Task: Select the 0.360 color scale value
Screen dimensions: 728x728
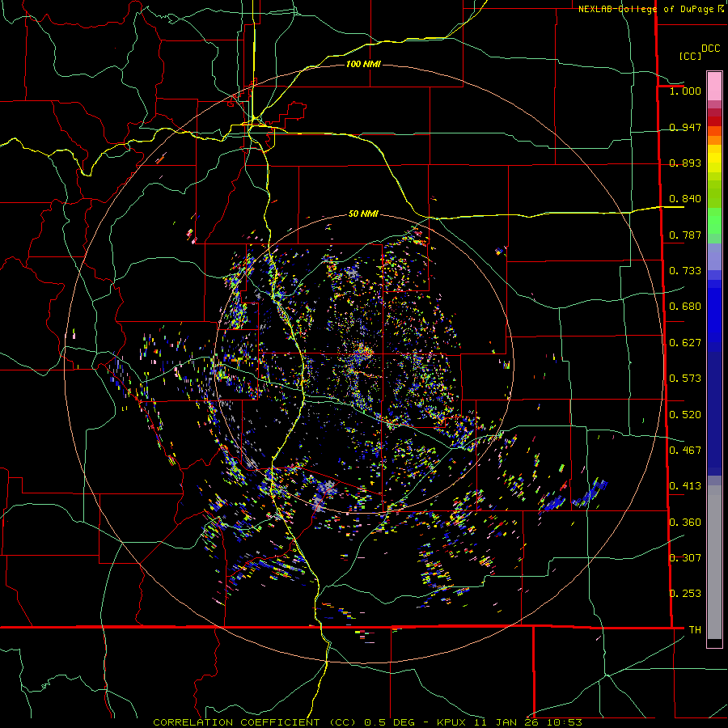Action: tap(685, 523)
